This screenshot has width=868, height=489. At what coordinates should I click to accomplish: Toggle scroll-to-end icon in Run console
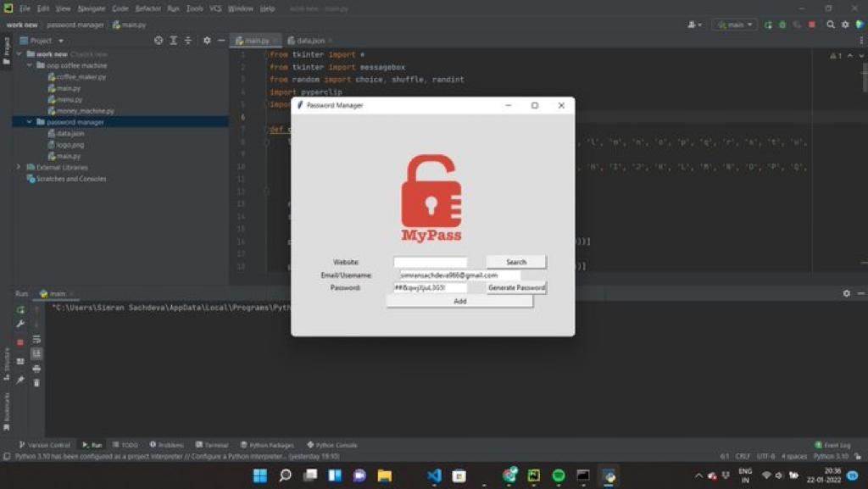[x=36, y=353]
